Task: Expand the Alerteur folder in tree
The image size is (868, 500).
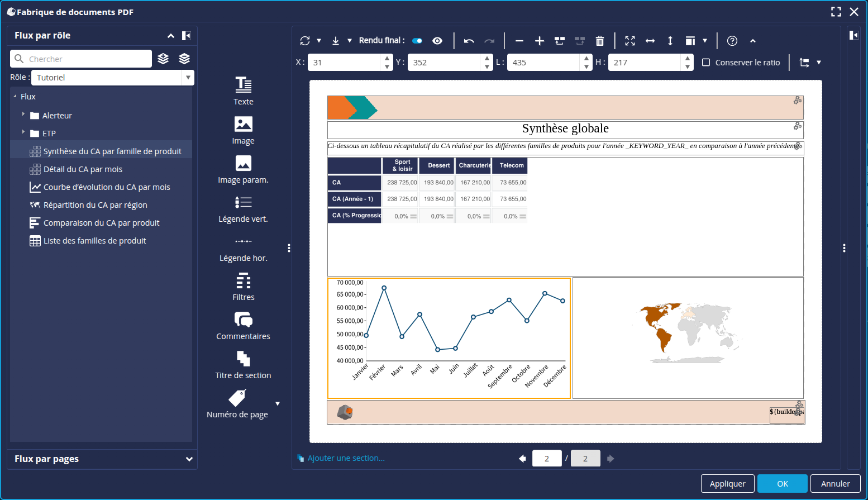Action: 23,115
